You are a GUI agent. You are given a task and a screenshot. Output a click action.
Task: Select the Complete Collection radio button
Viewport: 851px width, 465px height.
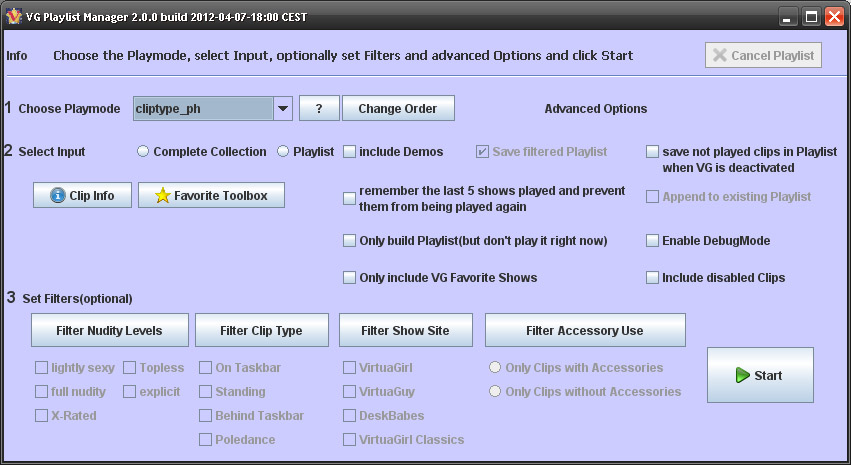coord(143,152)
